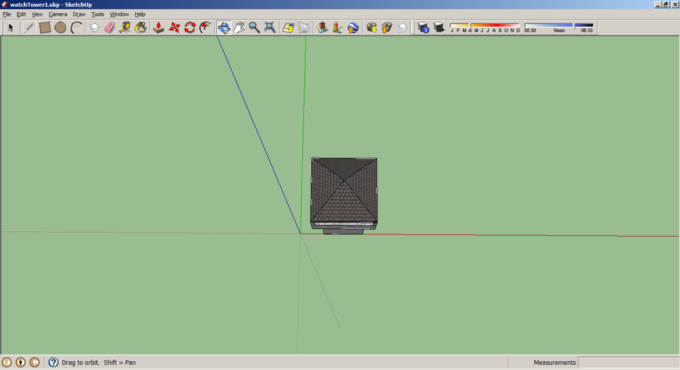Open the Instructor help question icon
Screen dimensions: 680x370
53,362
